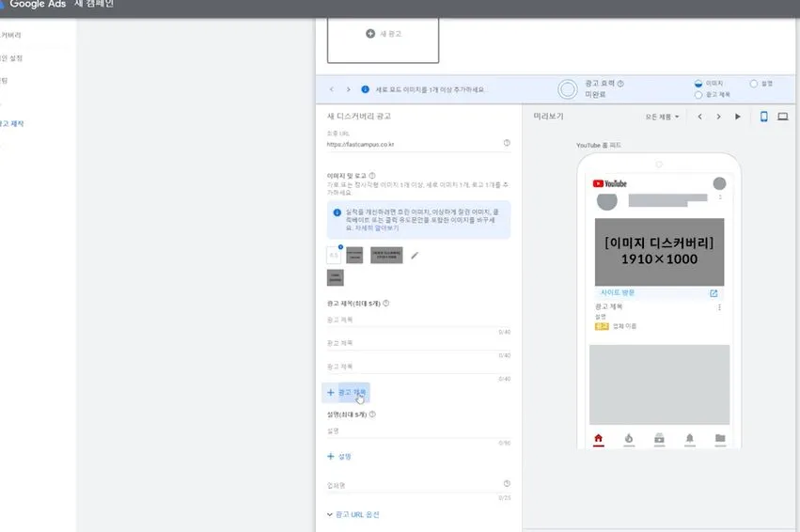
Task: Open help icon beside the '업체명' field
Action: pos(507,483)
